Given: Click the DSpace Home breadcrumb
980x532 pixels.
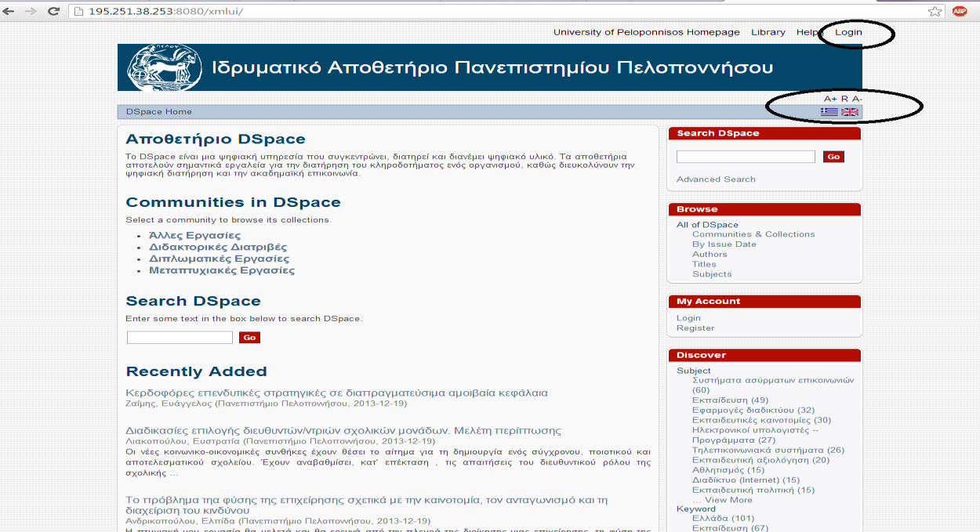Looking at the screenshot, I should pos(158,112).
